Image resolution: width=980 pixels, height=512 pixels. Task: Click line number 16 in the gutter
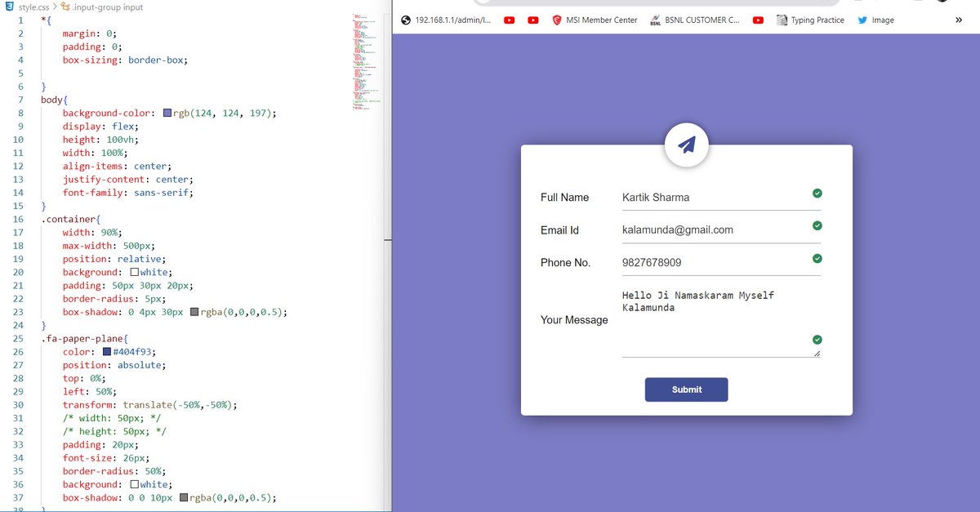[x=18, y=219]
